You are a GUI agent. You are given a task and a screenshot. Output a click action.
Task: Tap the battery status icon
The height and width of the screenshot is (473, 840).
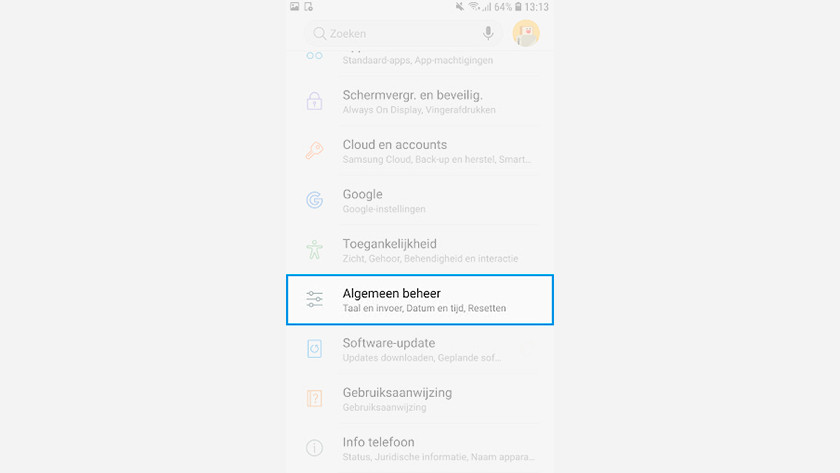point(518,6)
